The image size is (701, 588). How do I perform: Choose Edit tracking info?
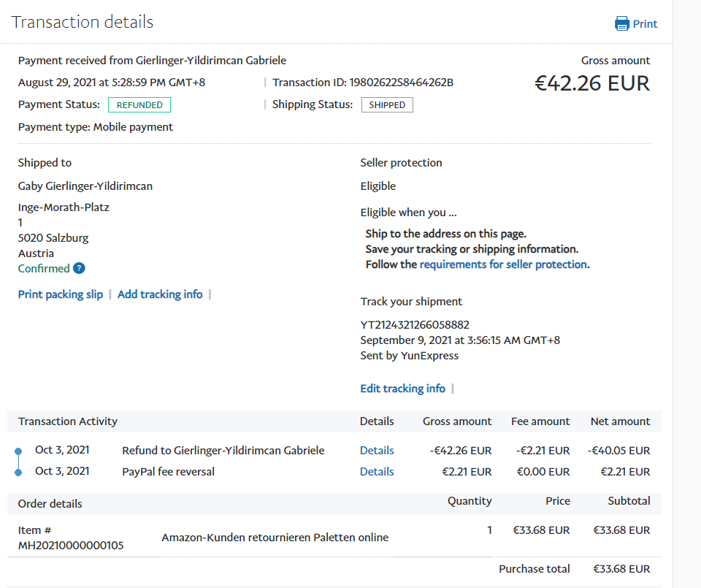pyautogui.click(x=402, y=389)
